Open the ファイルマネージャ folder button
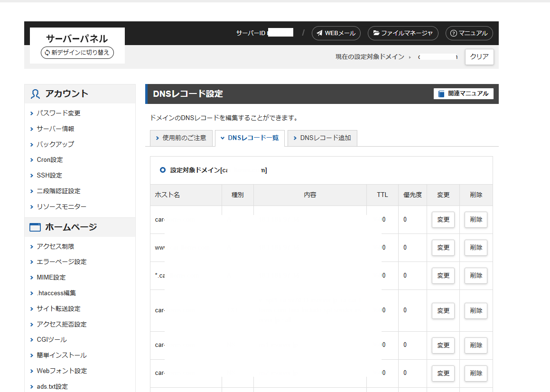 point(402,33)
